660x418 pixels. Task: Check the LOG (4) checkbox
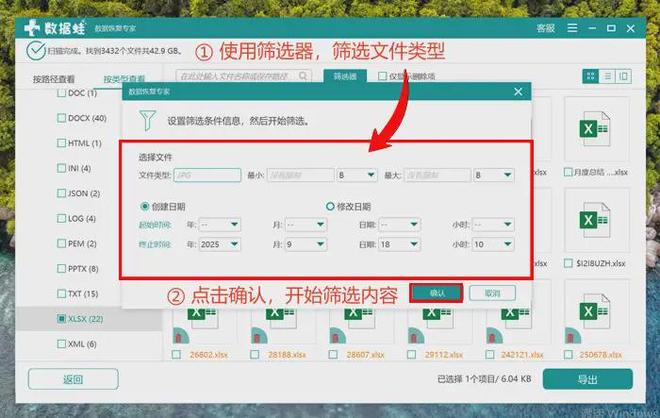pyautogui.click(x=61, y=218)
